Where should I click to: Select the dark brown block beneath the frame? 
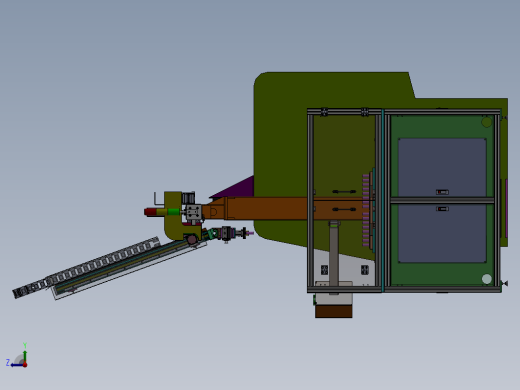tap(334, 312)
